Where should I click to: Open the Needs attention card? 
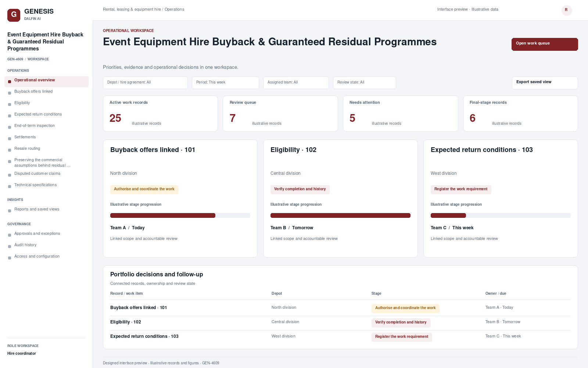pos(400,113)
